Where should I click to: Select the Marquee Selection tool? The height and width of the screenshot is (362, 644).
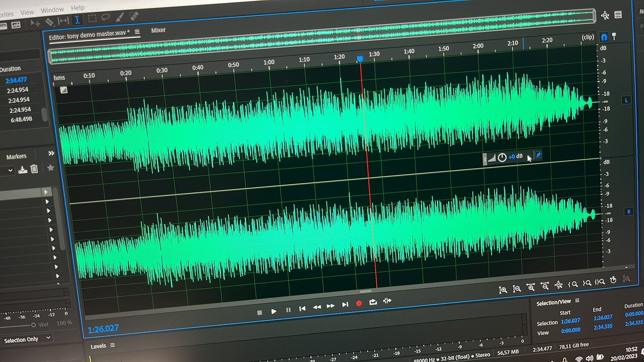click(x=92, y=19)
